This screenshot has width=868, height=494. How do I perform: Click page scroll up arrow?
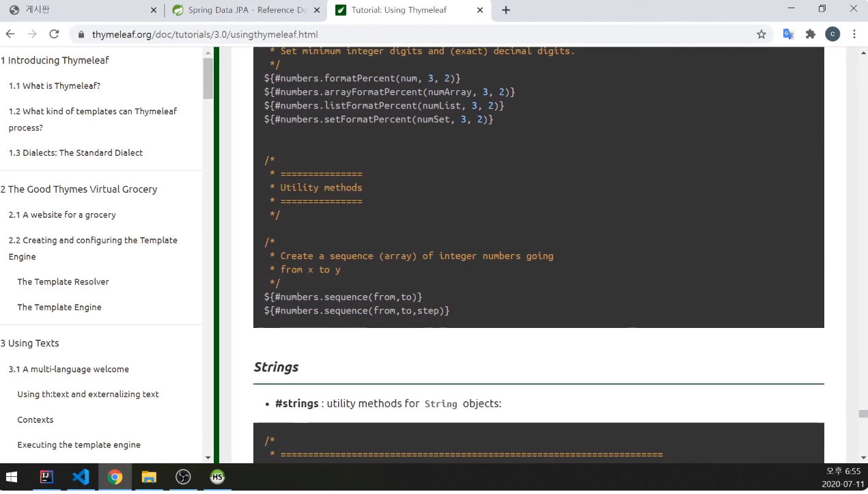[x=863, y=53]
